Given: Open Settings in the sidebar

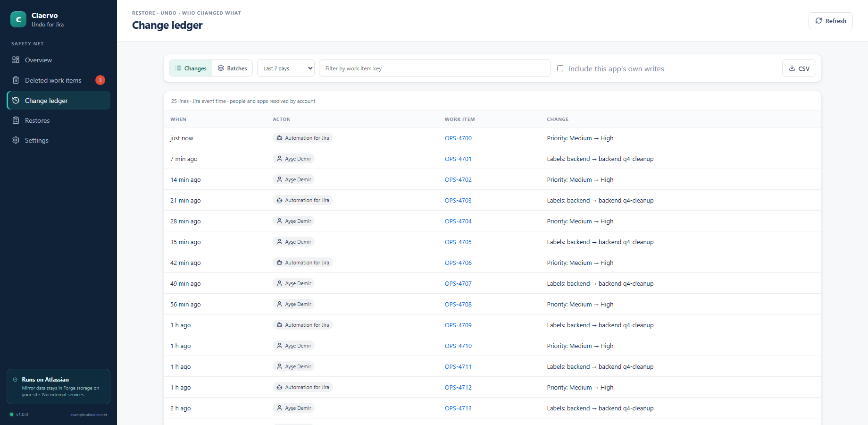Looking at the screenshot, I should tap(58, 140).
